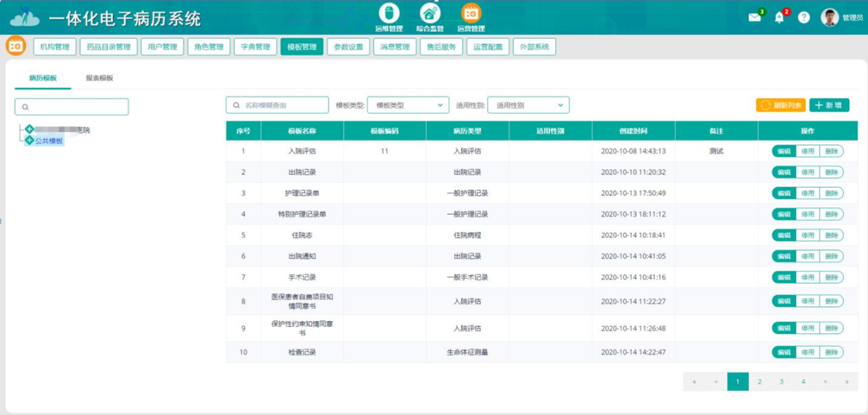
Task: Click the orange module icon left of 机构管理
Action: tap(16, 46)
